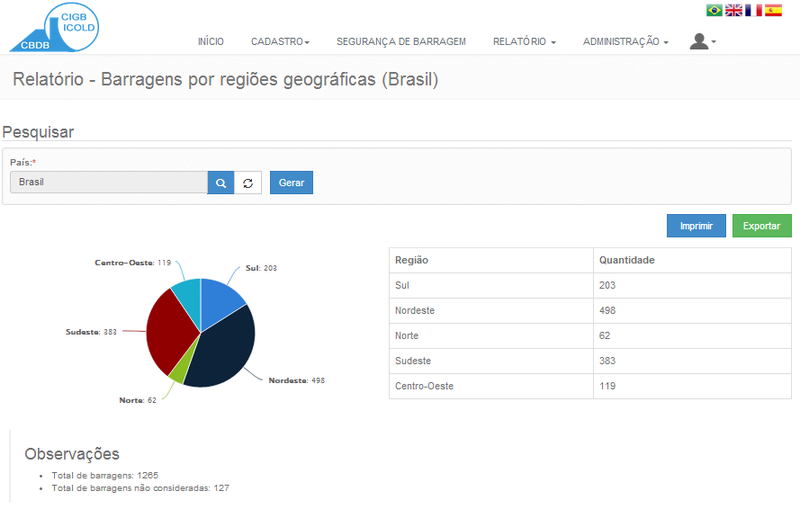Expand the ADMINISTRAÇÃO dropdown

click(625, 42)
